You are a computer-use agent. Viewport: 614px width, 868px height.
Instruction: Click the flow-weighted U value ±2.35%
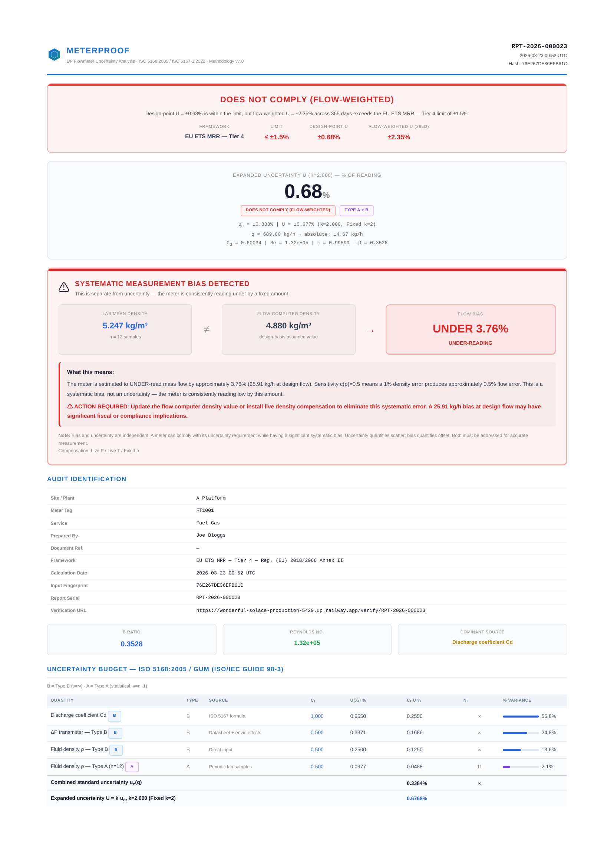(399, 137)
